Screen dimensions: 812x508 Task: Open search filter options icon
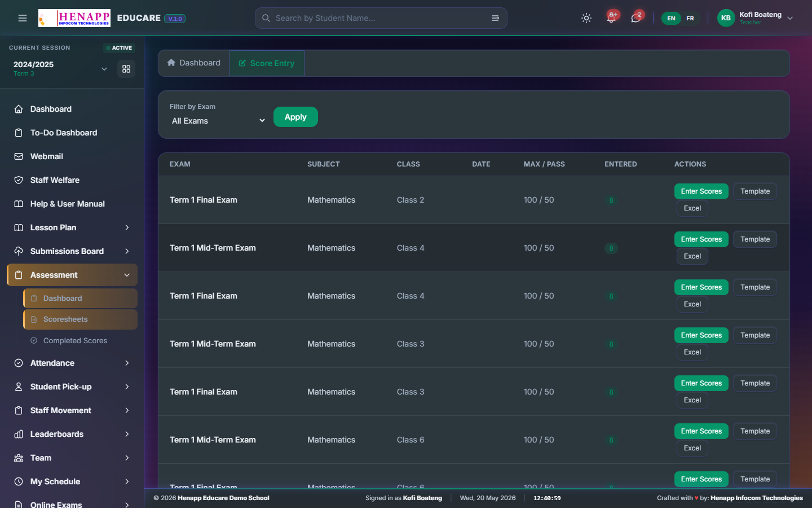click(495, 18)
